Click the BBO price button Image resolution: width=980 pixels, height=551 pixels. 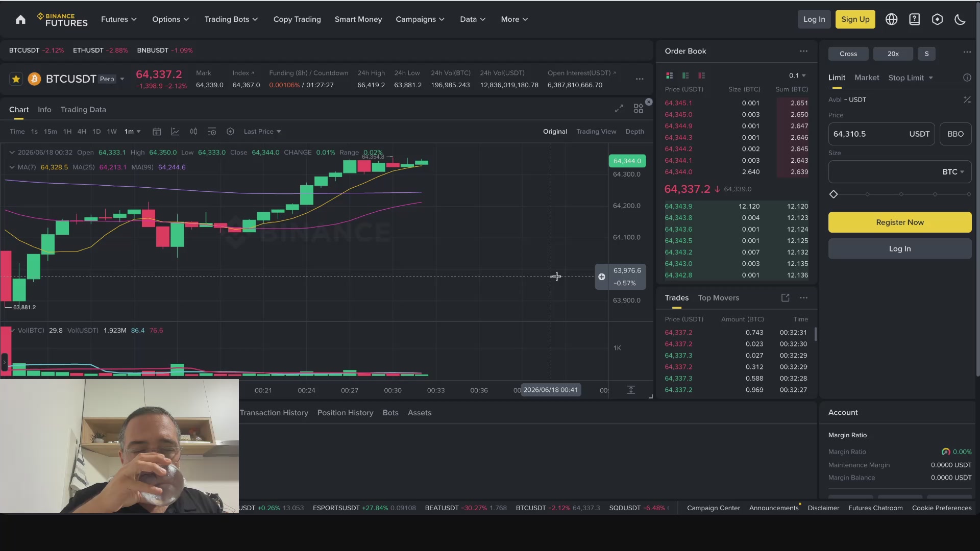[955, 134]
